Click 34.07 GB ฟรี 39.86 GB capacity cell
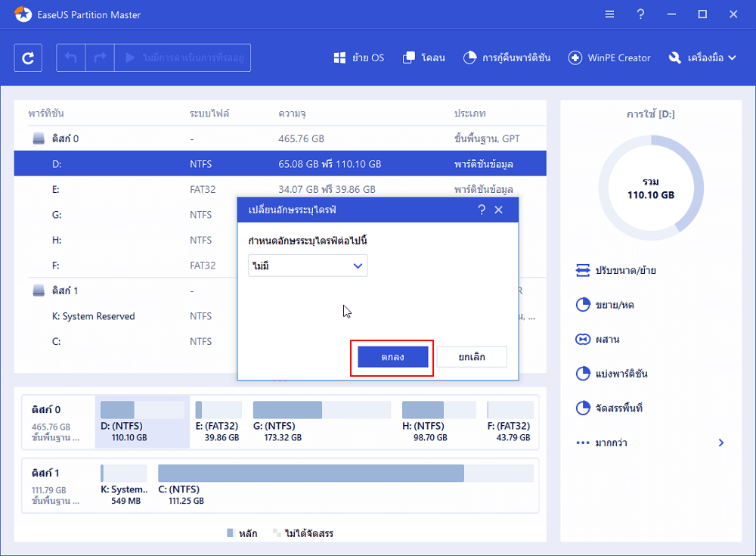This screenshot has width=756, height=556. 327,189
